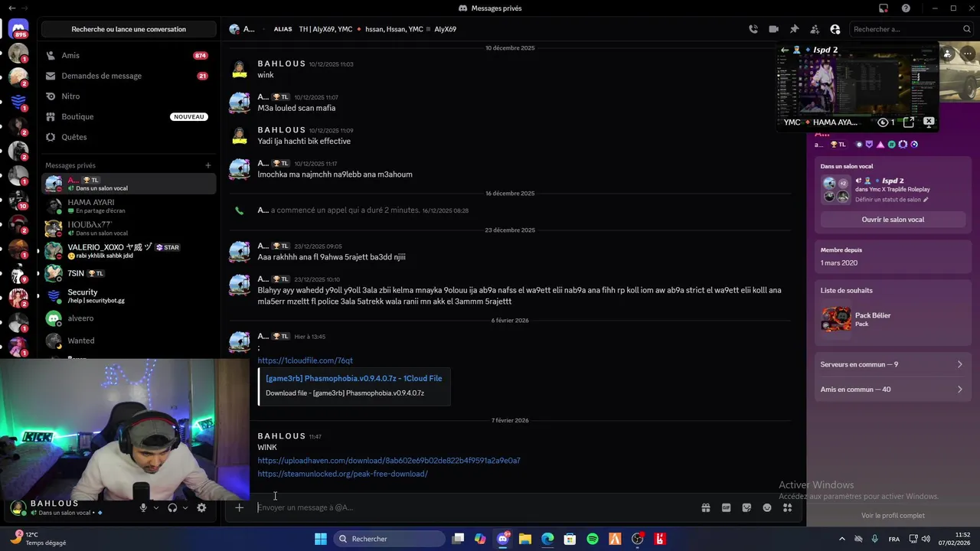The image size is (980, 551).
Task: Open the 1cloudfile.com/76qt link
Action: point(305,360)
